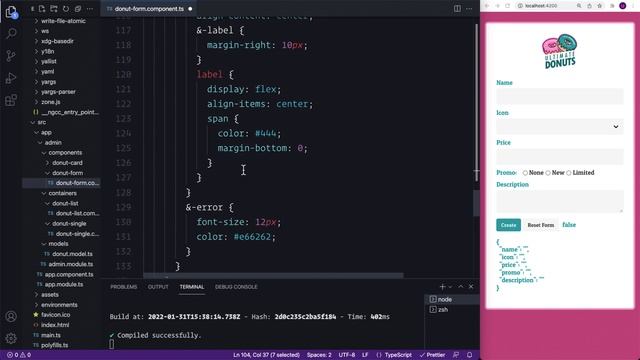640x360 pixels.
Task: Click the Description textarea
Action: coord(560,201)
